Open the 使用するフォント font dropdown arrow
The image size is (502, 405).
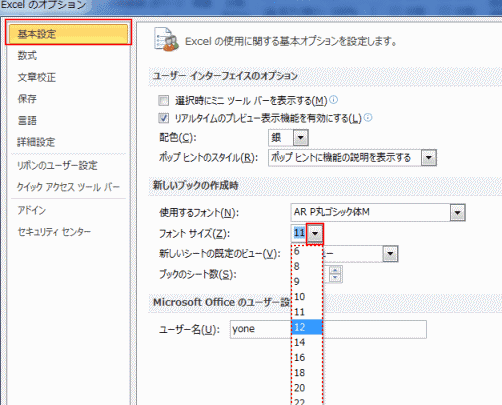457,212
